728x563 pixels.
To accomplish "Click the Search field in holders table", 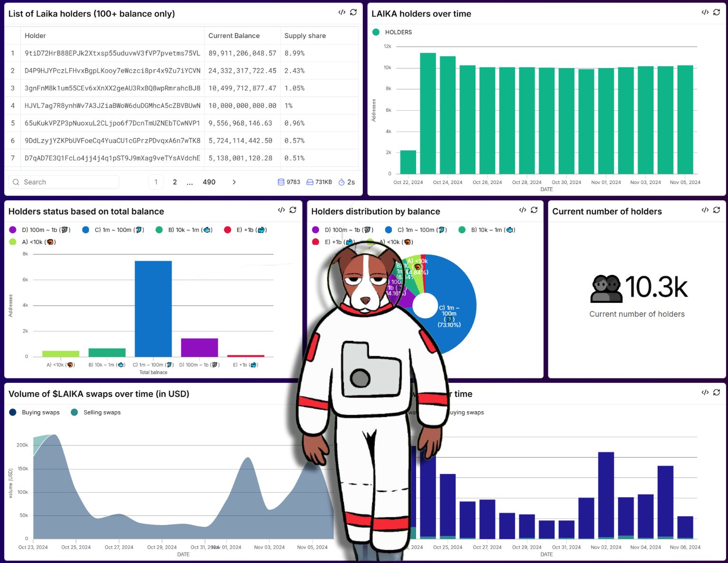I will 64,182.
